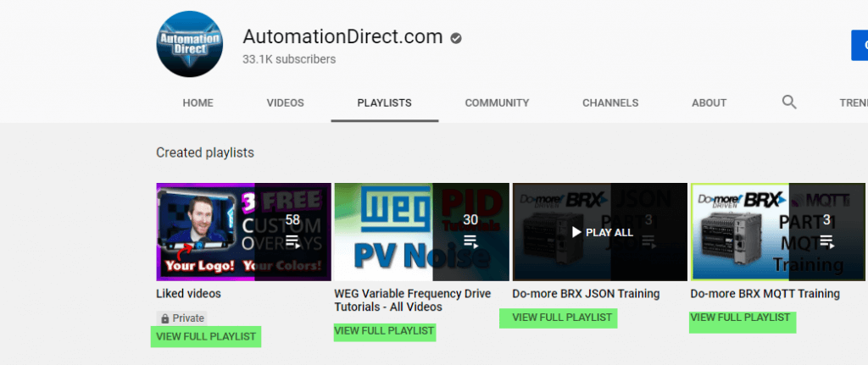Open the Do-more BRX MQTT Training title
Image resolution: width=868 pixels, height=365 pixels.
[765, 294]
